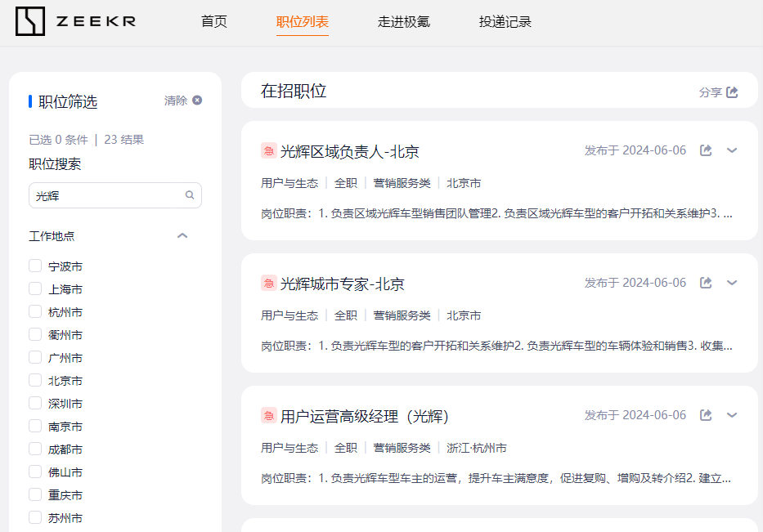763x532 pixels.
Task: Click urgent badge on 光辉区域负责人-北京
Action: pyautogui.click(x=268, y=150)
